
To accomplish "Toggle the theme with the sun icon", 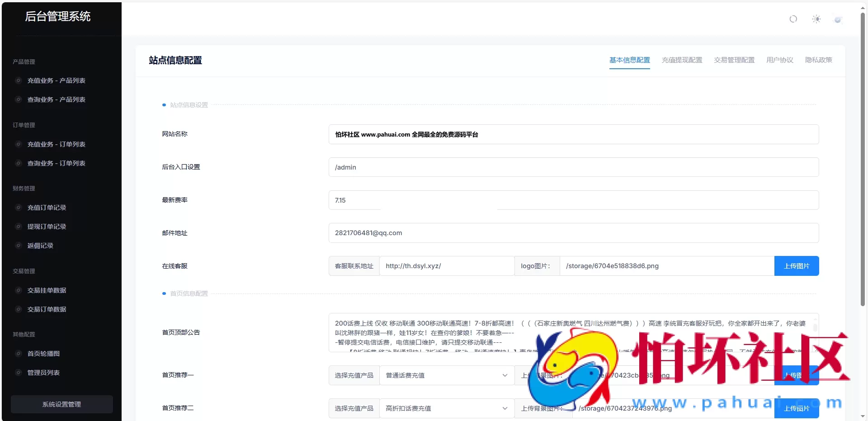I will tap(816, 19).
